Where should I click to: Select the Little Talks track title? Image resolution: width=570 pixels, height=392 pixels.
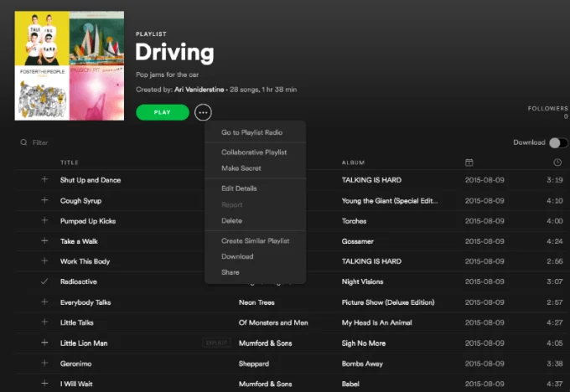(77, 322)
